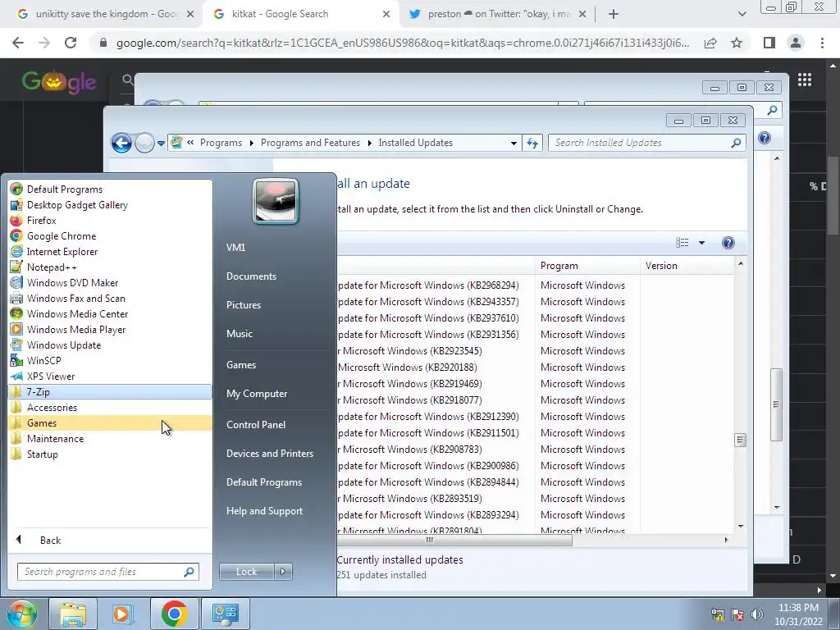Click the Action Center flag tray icon

click(737, 614)
